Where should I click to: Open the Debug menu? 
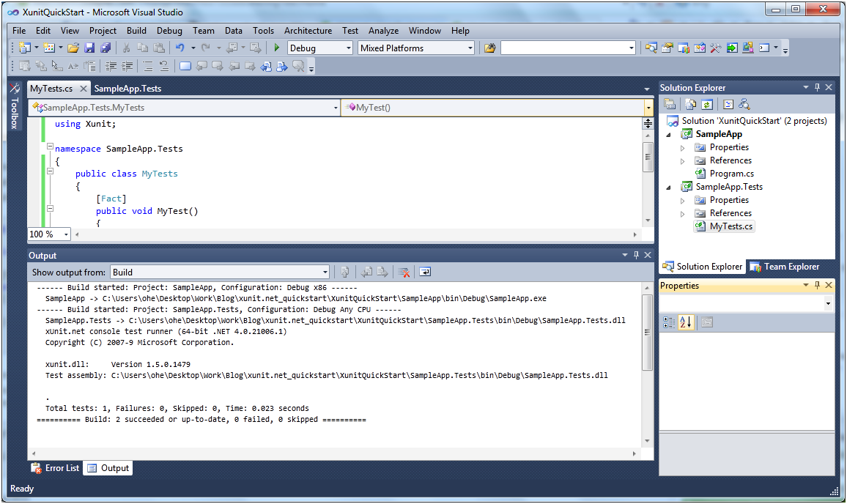pos(169,31)
